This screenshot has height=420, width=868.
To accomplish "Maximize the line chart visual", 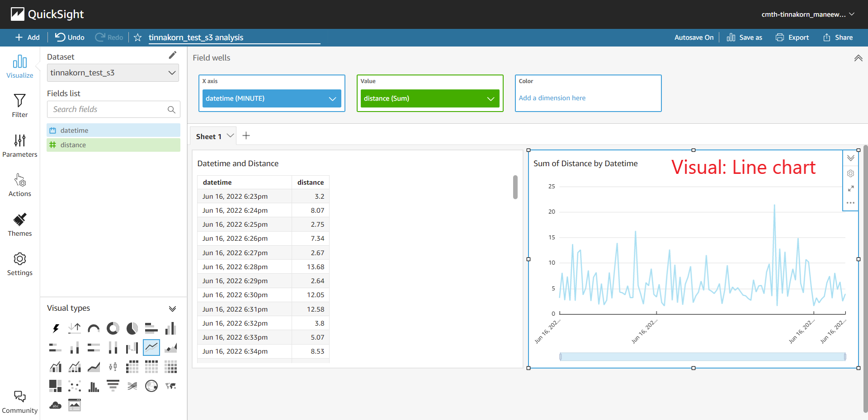I will pyautogui.click(x=851, y=189).
